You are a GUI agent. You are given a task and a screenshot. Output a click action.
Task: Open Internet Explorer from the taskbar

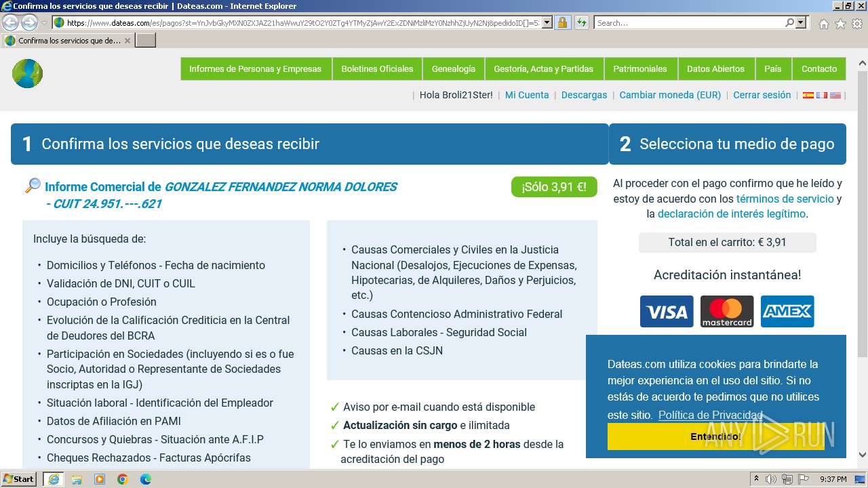(x=54, y=479)
